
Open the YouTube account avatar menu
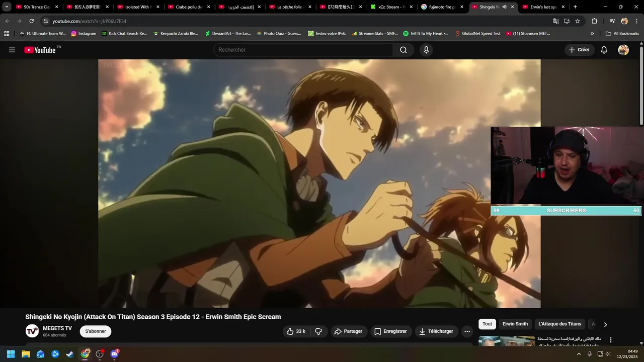click(623, 50)
